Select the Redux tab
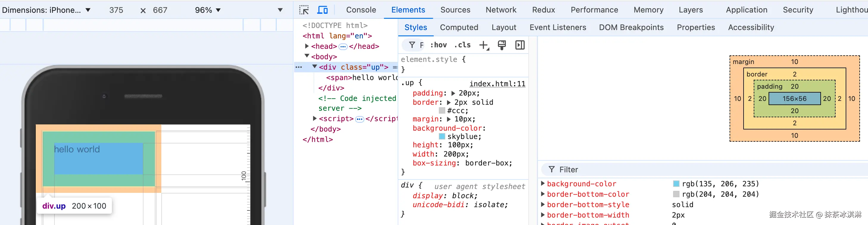The width and height of the screenshot is (868, 225). (544, 10)
